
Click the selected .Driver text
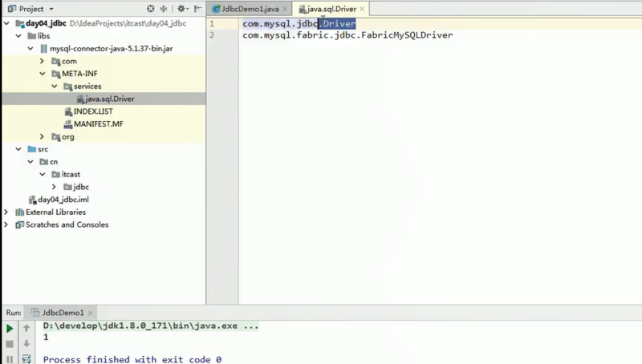point(337,24)
